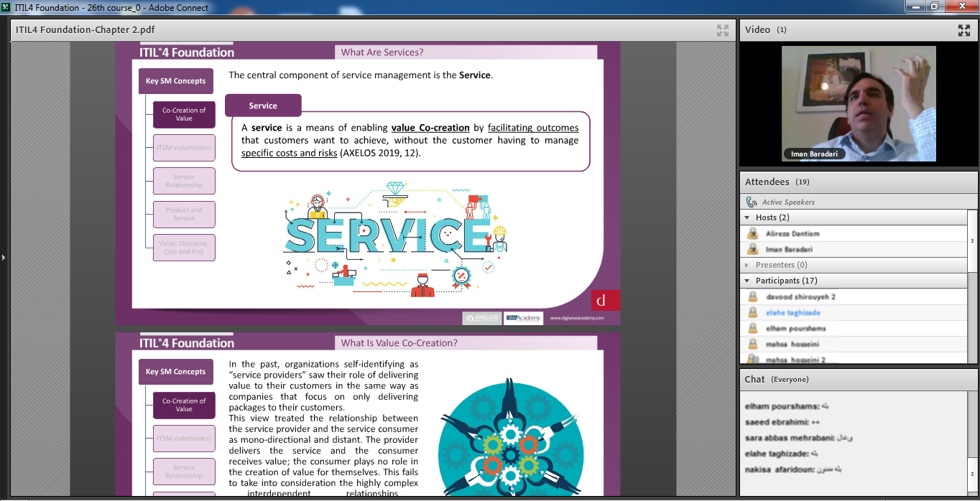This screenshot has height=501, width=980.
Task: Click participant icon beside elahe taghizade in attendee list
Action: (753, 312)
